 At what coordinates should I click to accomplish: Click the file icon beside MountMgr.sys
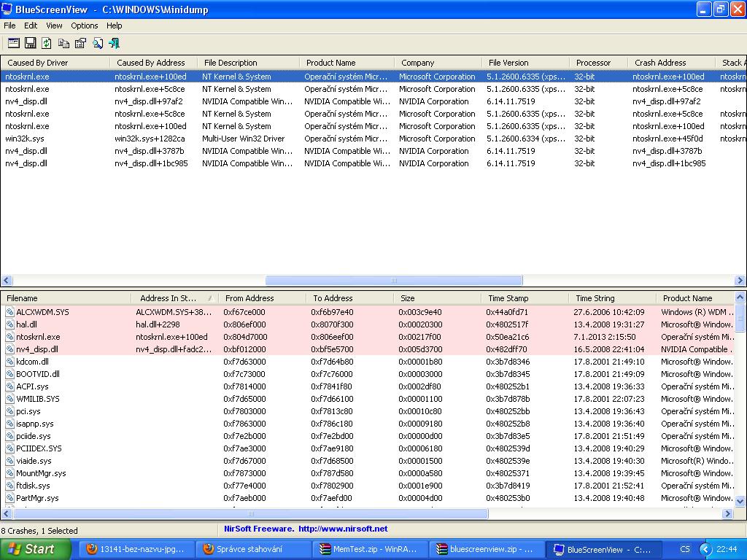point(9,472)
